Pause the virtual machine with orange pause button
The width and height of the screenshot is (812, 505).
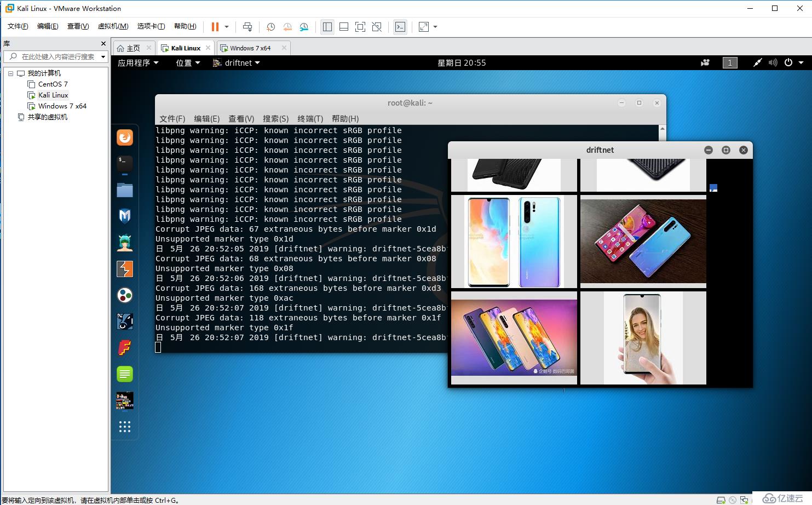[215, 27]
